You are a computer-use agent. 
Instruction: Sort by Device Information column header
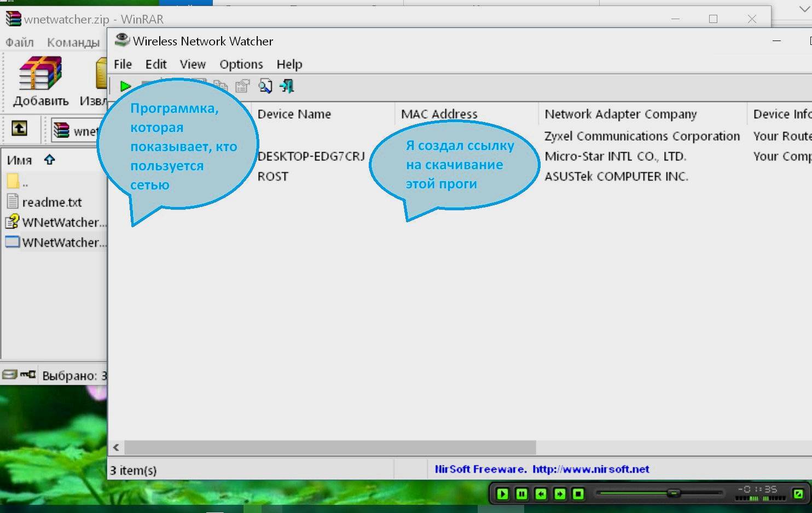[780, 114]
